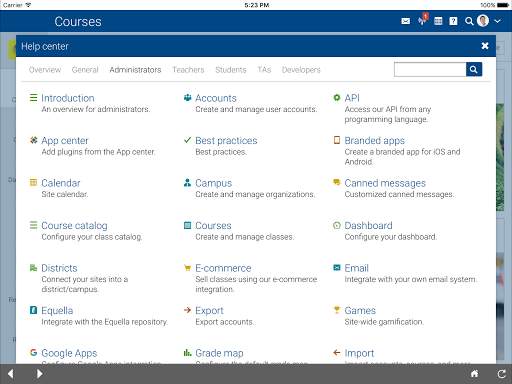
Task: Click the Calendar topic icon
Action: pos(33,182)
